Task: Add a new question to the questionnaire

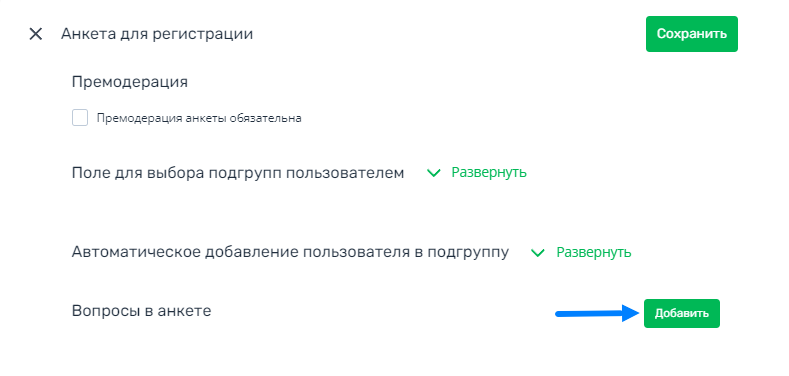Action: point(682,313)
